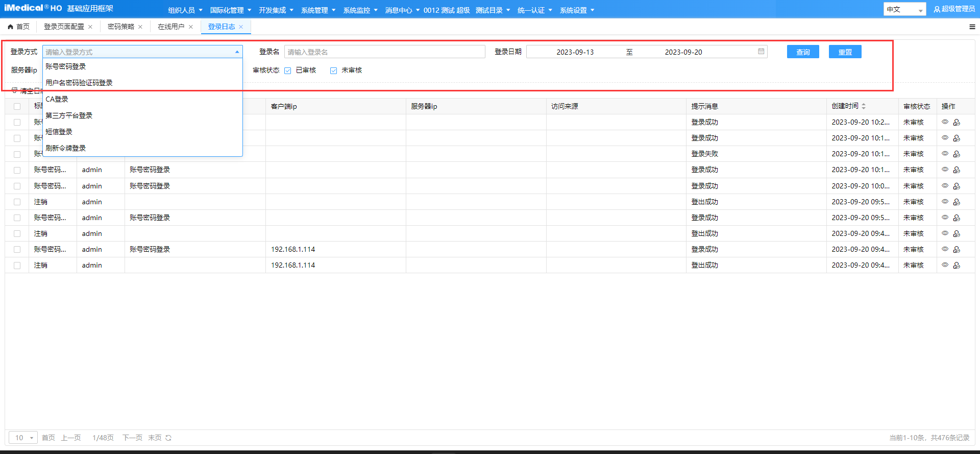Click the 重置 reset button
980x454 pixels.
coord(845,52)
